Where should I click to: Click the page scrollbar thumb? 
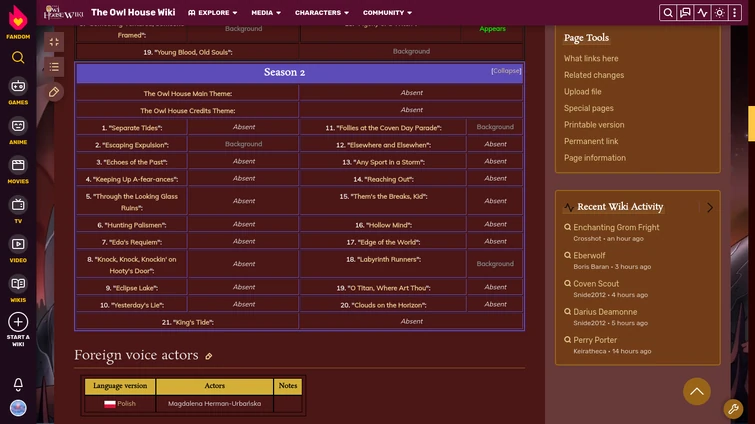click(x=751, y=124)
